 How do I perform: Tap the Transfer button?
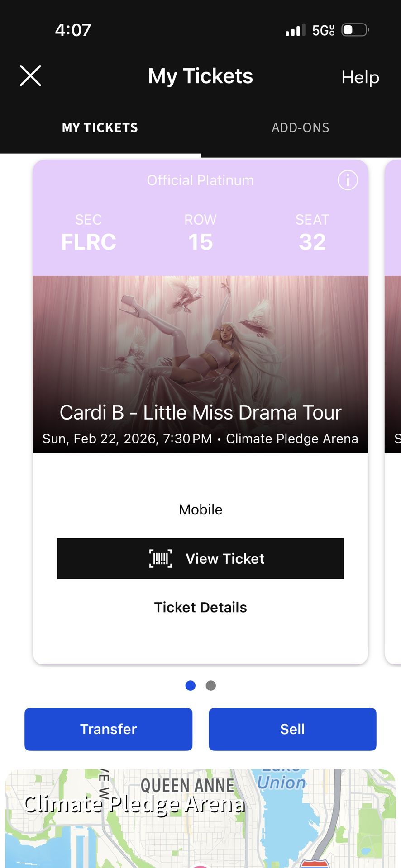tap(108, 729)
